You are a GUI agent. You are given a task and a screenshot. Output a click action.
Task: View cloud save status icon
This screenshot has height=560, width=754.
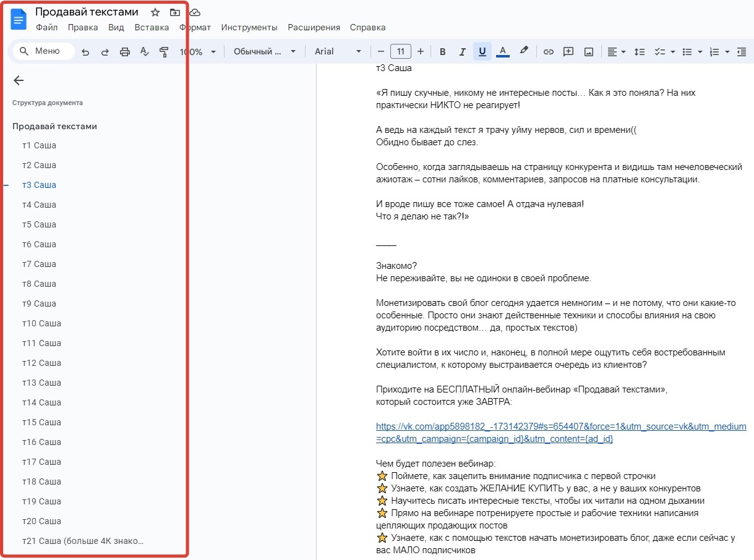(x=195, y=12)
